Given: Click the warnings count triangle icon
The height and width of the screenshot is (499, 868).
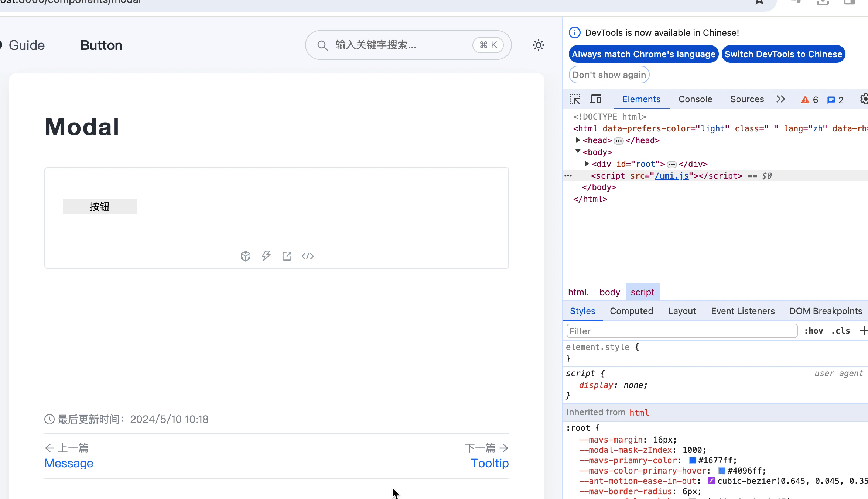Looking at the screenshot, I should coord(805,100).
